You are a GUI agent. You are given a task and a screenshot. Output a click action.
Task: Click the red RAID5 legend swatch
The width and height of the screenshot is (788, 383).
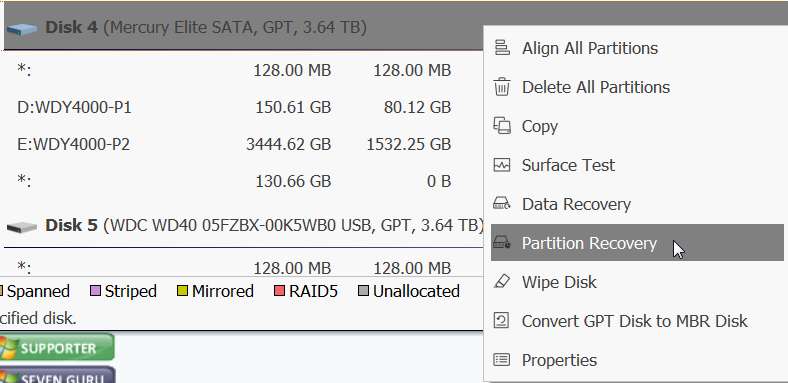[x=279, y=291]
